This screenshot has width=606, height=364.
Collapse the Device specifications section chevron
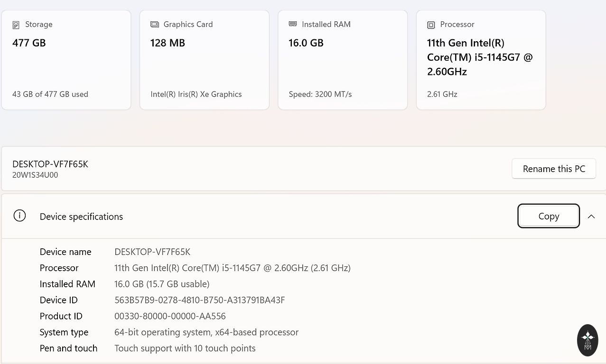point(591,216)
